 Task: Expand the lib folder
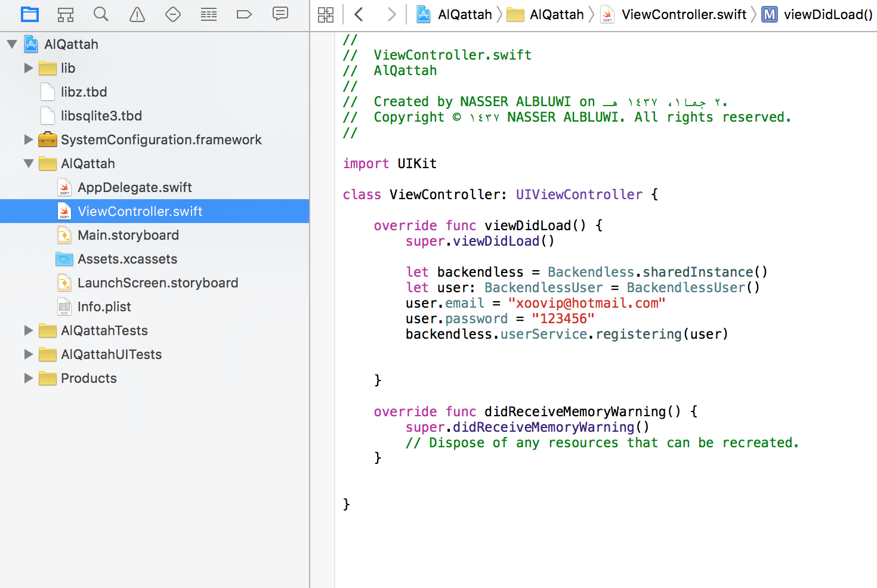[28, 68]
